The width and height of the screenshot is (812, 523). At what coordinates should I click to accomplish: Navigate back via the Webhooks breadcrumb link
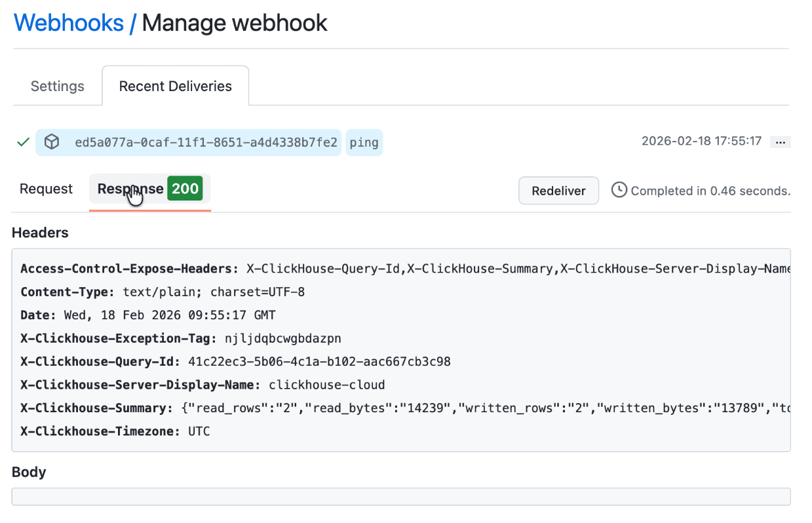(x=69, y=23)
